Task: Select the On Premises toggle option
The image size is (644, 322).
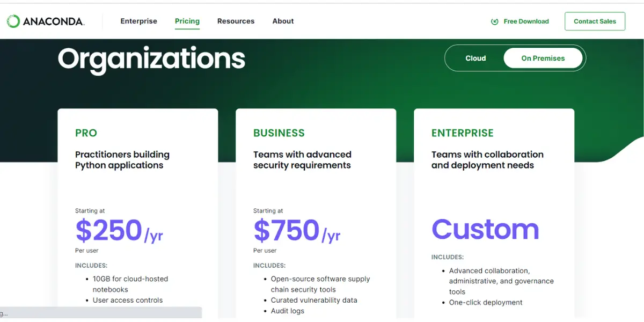Action: [x=543, y=58]
